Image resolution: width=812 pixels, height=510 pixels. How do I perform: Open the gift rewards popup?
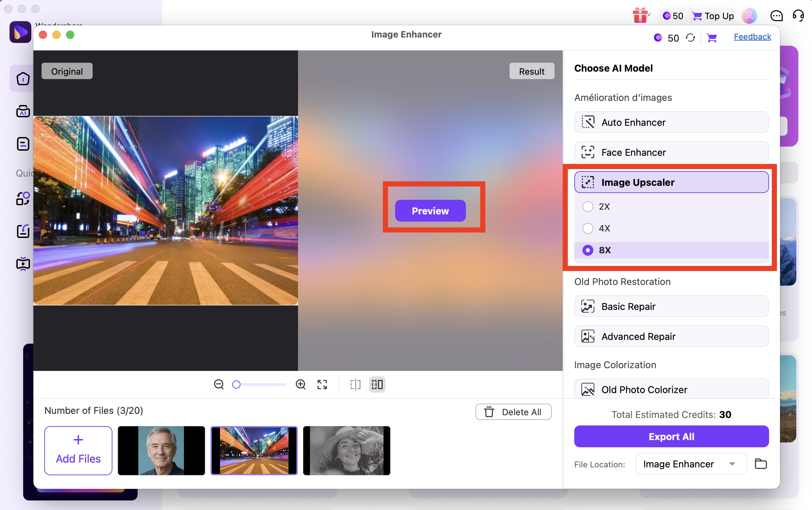[x=641, y=16]
